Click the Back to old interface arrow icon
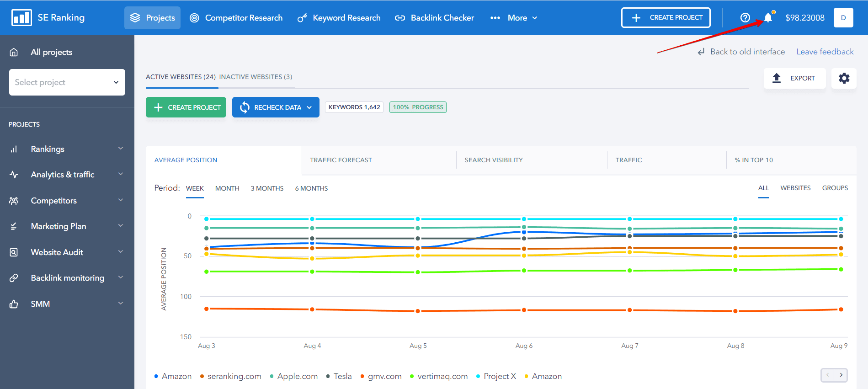The height and width of the screenshot is (389, 868). tap(701, 52)
